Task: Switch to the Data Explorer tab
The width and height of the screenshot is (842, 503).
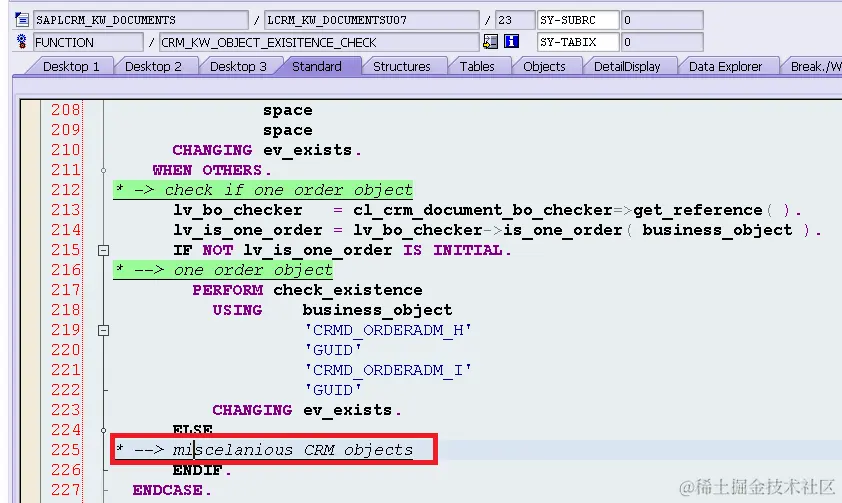Action: (x=725, y=67)
